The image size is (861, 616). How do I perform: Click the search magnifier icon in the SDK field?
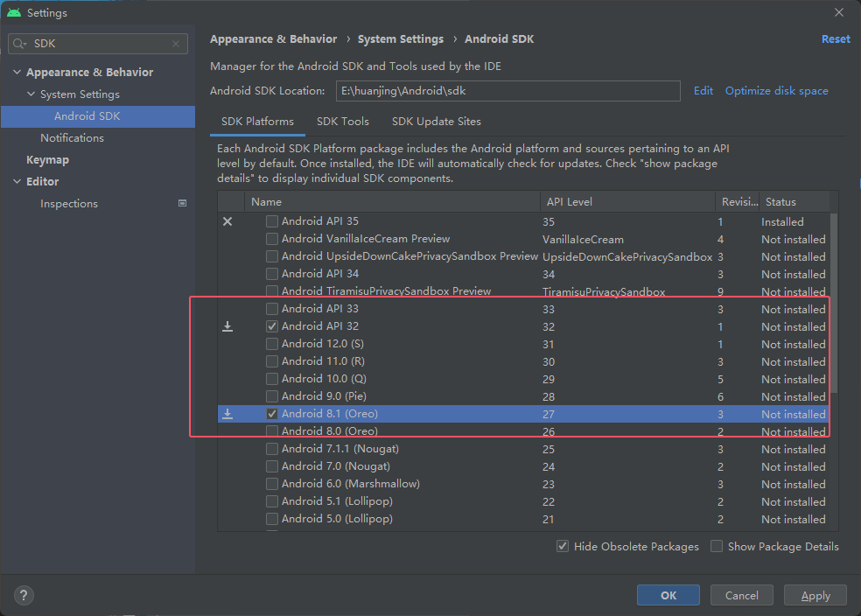(x=19, y=44)
